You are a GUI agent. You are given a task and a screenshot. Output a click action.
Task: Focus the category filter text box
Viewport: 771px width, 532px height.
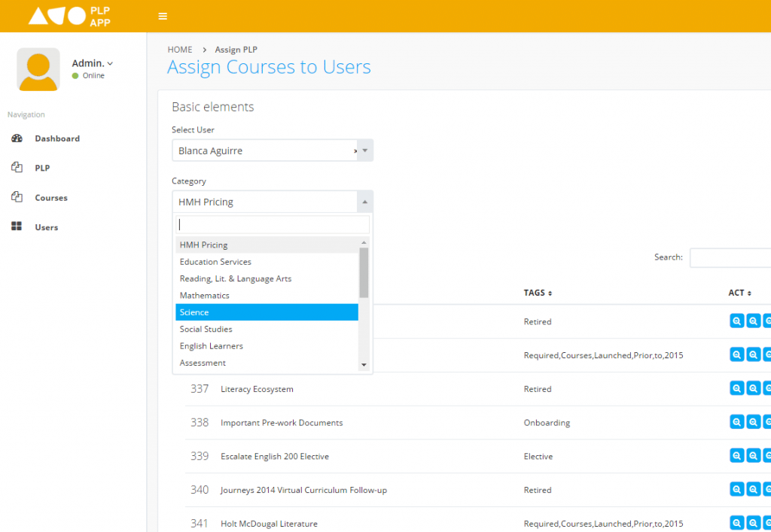click(273, 224)
